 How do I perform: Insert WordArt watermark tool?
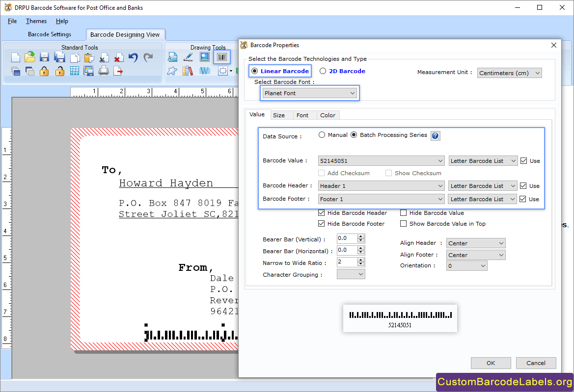tap(205, 71)
